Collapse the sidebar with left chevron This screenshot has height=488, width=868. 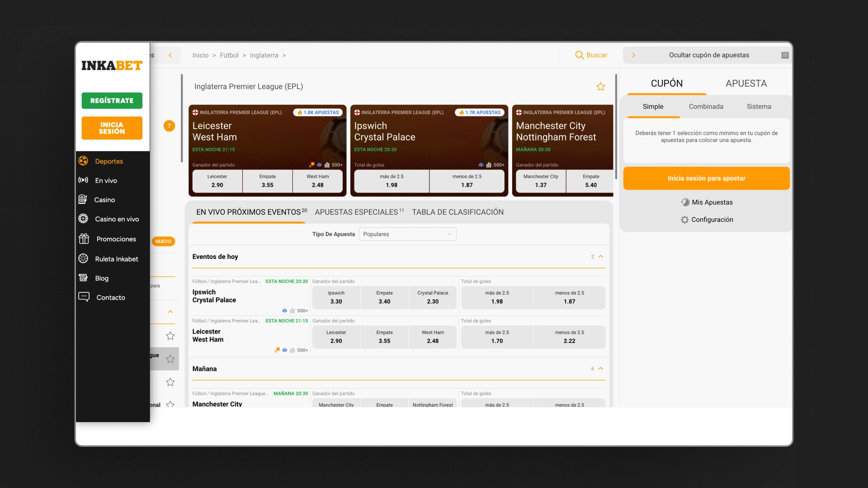click(170, 55)
